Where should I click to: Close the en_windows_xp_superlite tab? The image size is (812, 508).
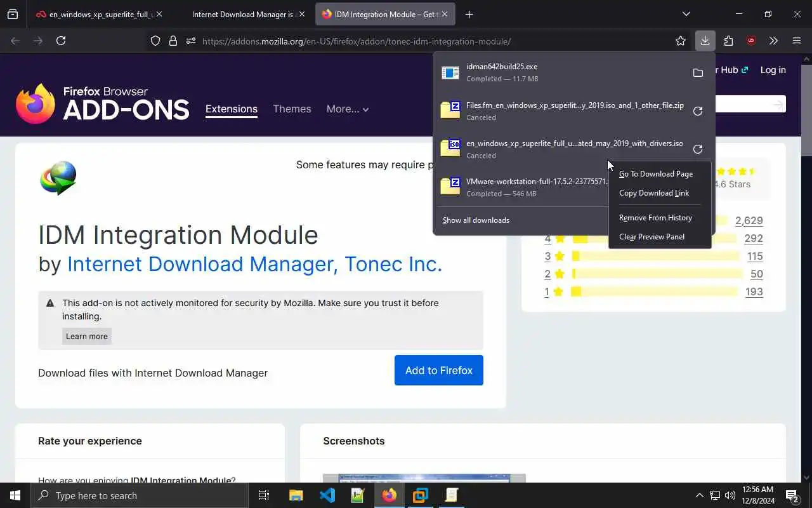tap(159, 14)
